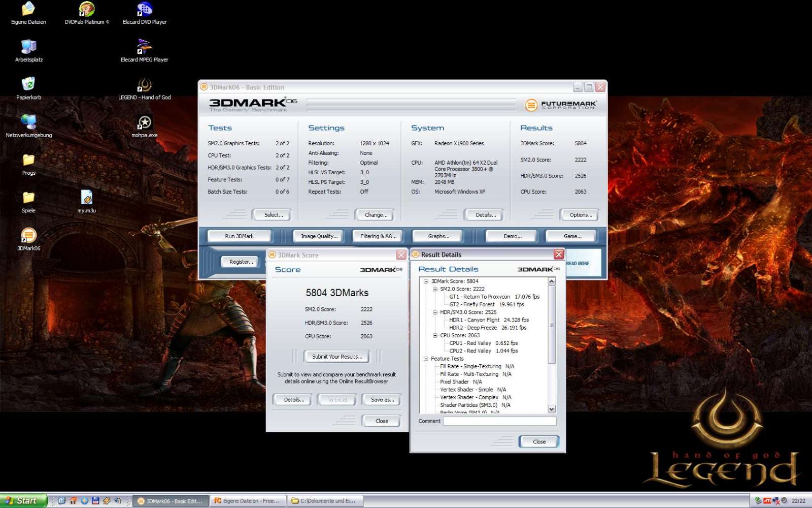Image resolution: width=812 pixels, height=508 pixels.
Task: Click the Demo... button
Action: [x=513, y=236]
